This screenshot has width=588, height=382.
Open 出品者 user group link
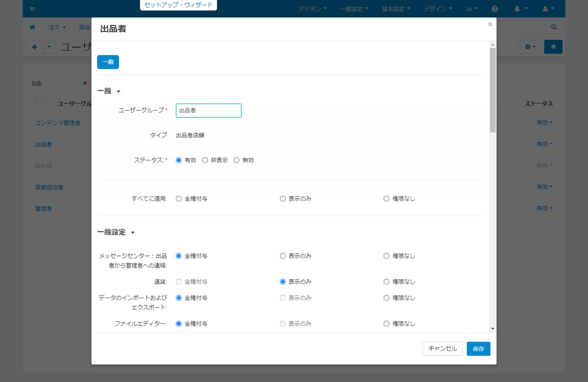tap(44, 144)
